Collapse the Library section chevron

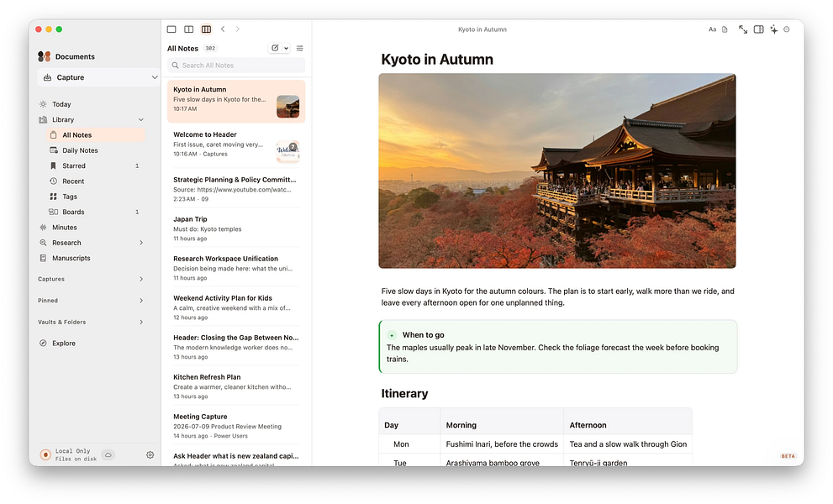click(140, 120)
